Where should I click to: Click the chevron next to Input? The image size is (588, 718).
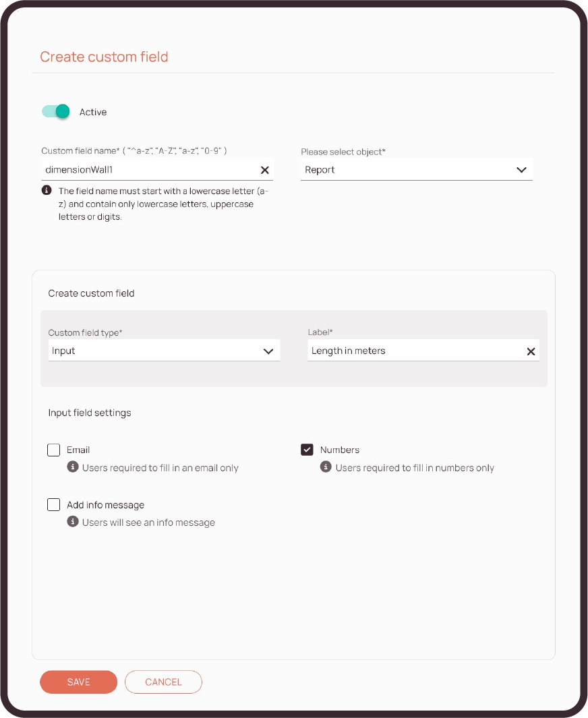click(268, 351)
